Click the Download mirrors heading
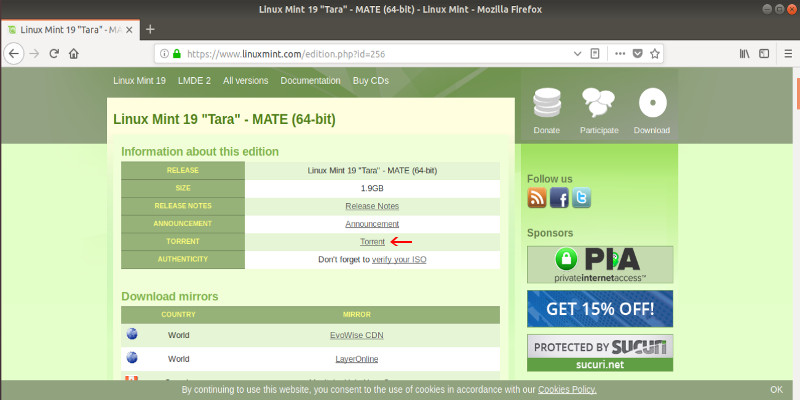This screenshot has height=400, width=800. tap(170, 296)
